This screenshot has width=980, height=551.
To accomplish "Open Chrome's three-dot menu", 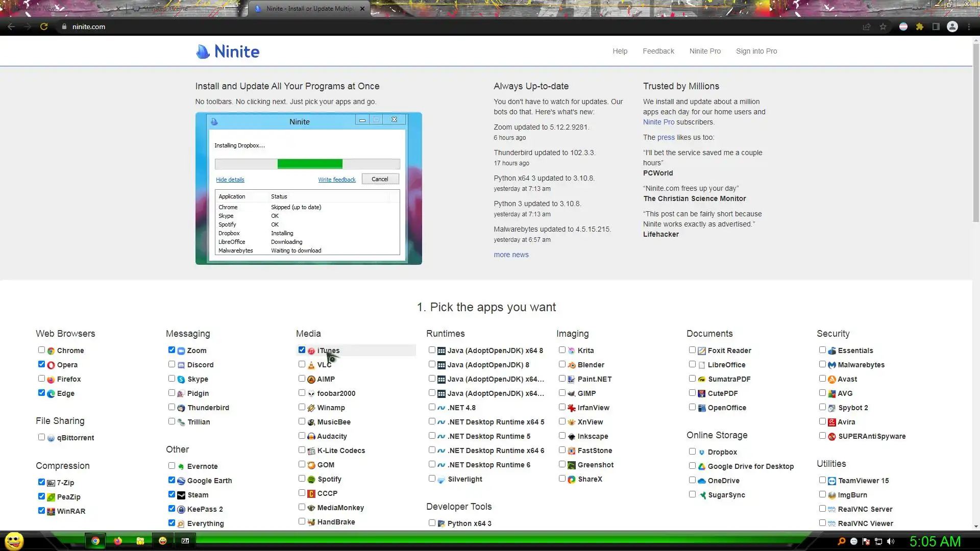I will point(969,27).
